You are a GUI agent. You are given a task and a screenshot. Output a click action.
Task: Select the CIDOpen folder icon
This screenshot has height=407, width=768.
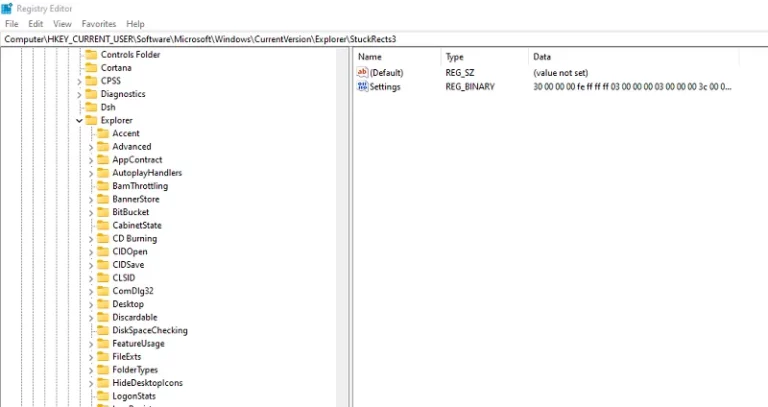click(103, 251)
